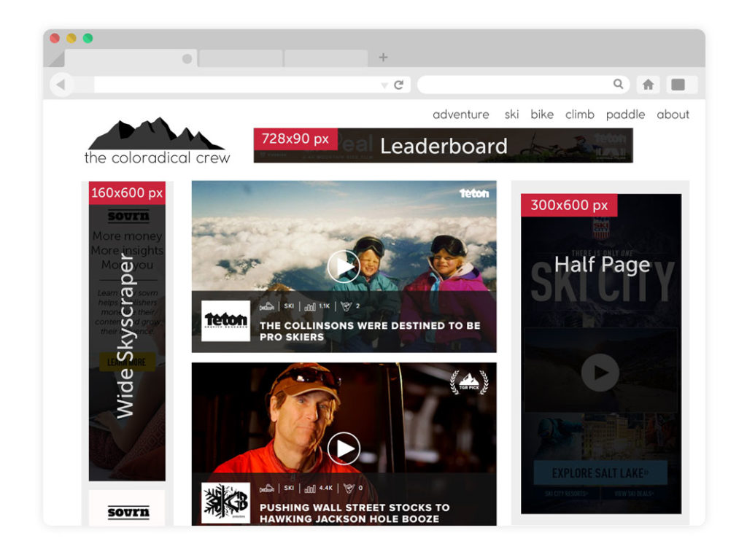The image size is (747, 560).
Task: Open the address bar dropdown arrow
Action: coord(384,85)
